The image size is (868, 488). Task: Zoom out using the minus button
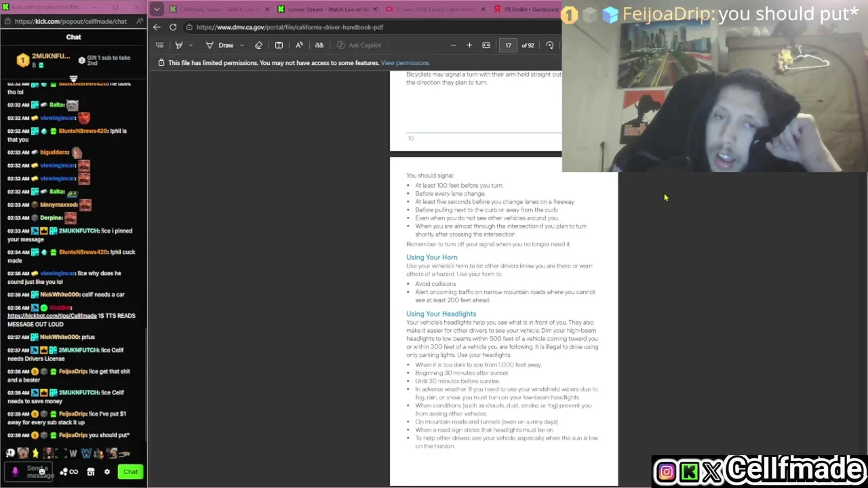coord(453,45)
